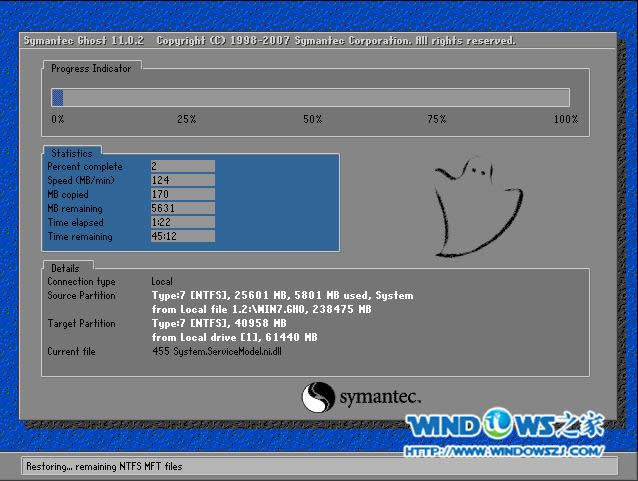
Task: Click the 50% mark under progress bar
Action: (313, 119)
